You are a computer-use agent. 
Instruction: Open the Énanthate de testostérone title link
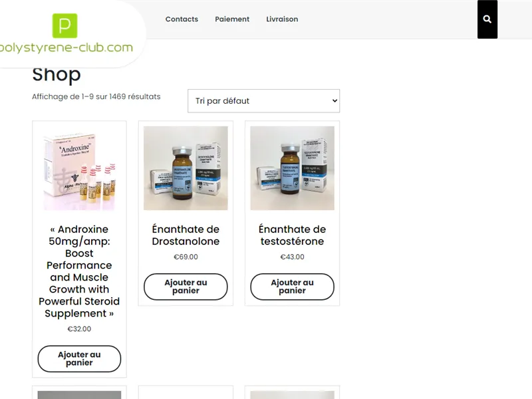point(292,235)
